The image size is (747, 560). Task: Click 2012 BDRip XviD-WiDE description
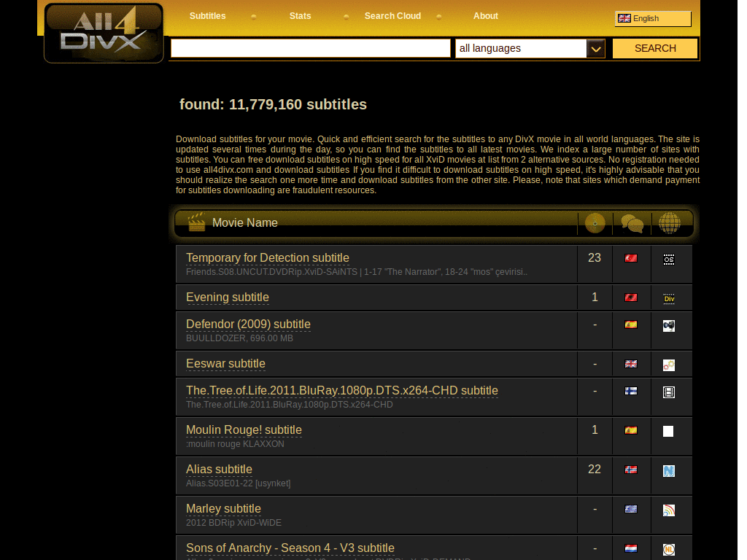pos(233,523)
